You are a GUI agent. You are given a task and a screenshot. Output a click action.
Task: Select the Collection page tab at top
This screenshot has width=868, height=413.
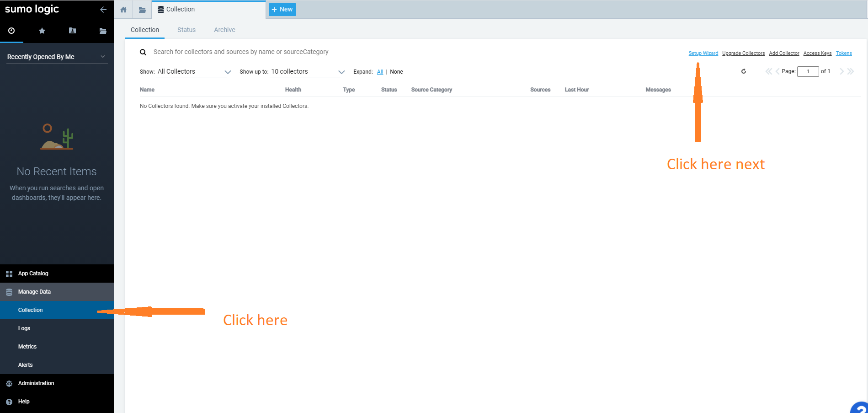point(209,10)
